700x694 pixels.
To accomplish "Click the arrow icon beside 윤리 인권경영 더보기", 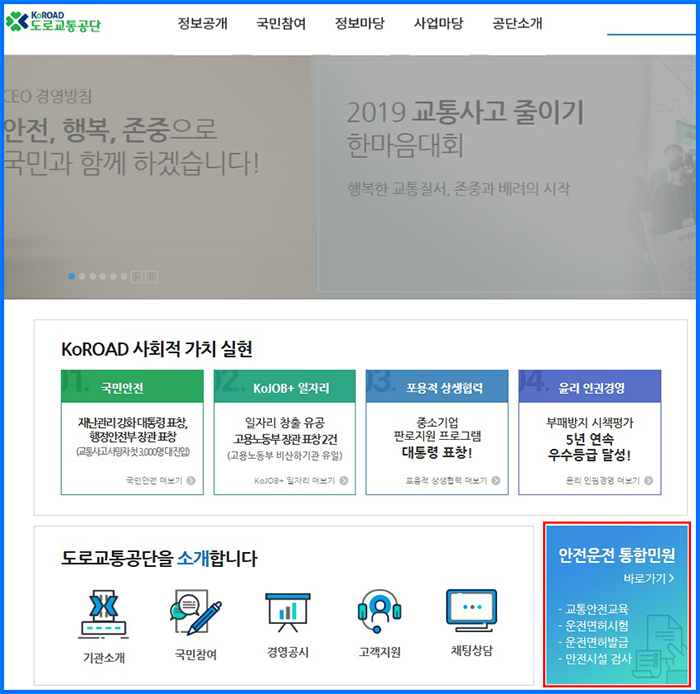I will tap(649, 481).
